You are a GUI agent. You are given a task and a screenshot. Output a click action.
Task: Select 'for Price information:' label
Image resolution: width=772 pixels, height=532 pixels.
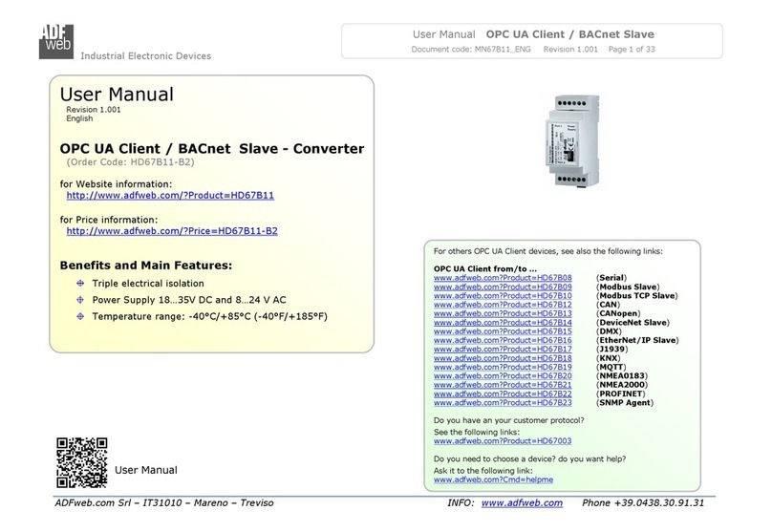(x=109, y=220)
